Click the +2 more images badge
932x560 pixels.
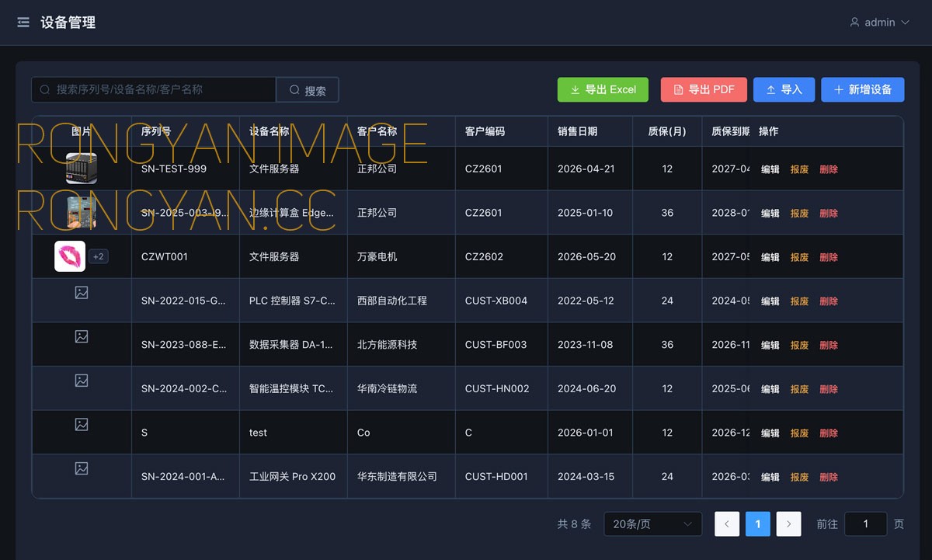(x=99, y=256)
